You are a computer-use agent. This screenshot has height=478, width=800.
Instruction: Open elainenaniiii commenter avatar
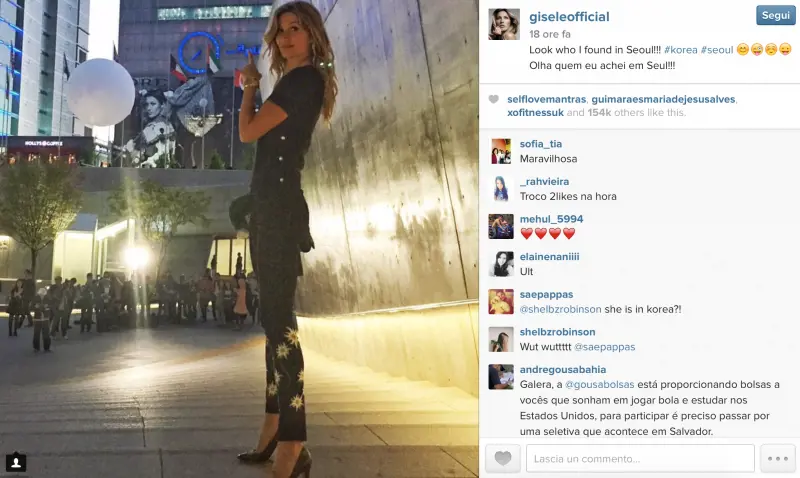coord(501,264)
